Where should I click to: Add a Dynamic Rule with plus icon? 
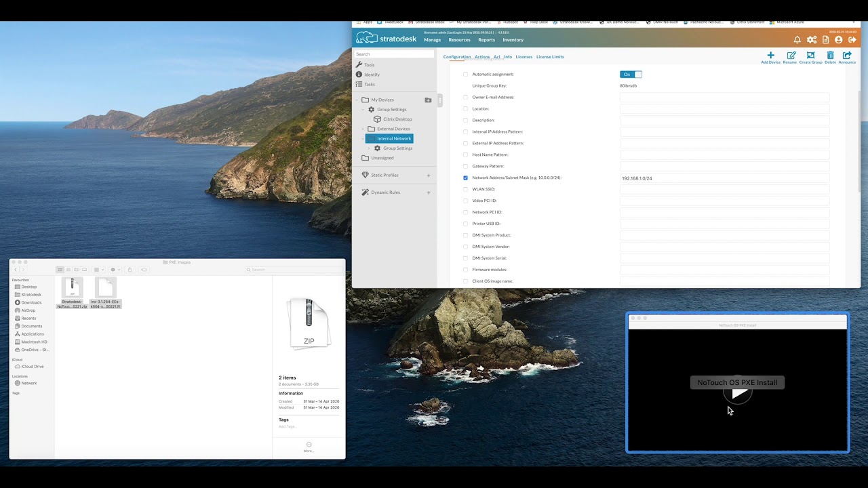click(429, 192)
